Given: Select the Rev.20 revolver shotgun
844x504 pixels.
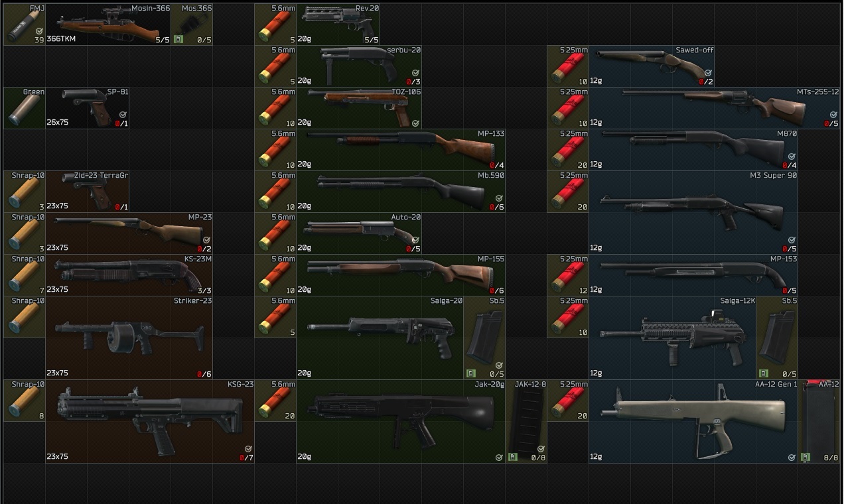Looking at the screenshot, I should pos(338,24).
